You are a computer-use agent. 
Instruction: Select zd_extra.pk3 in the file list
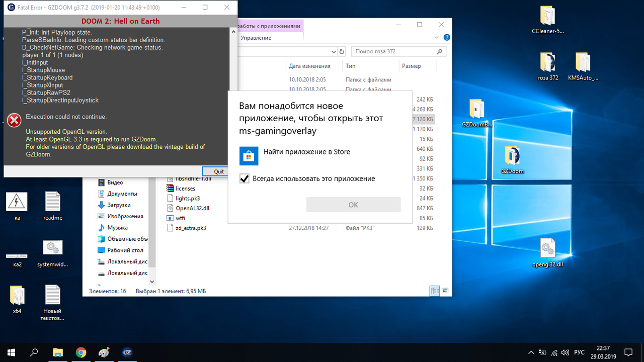(x=186, y=228)
